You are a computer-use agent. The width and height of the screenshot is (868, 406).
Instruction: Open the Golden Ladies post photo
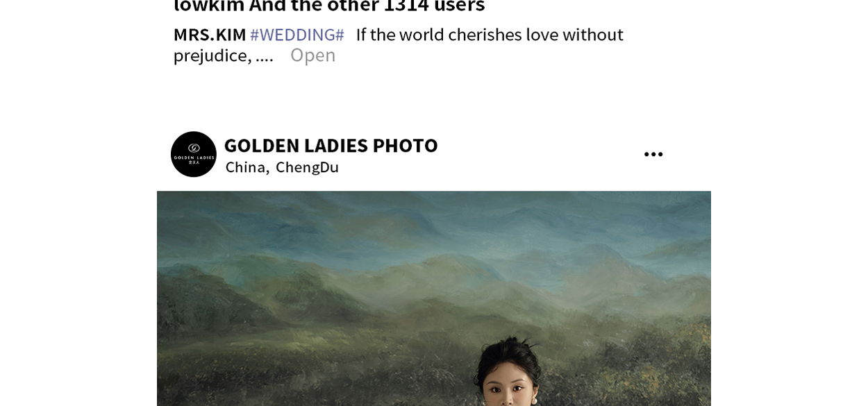point(434,298)
